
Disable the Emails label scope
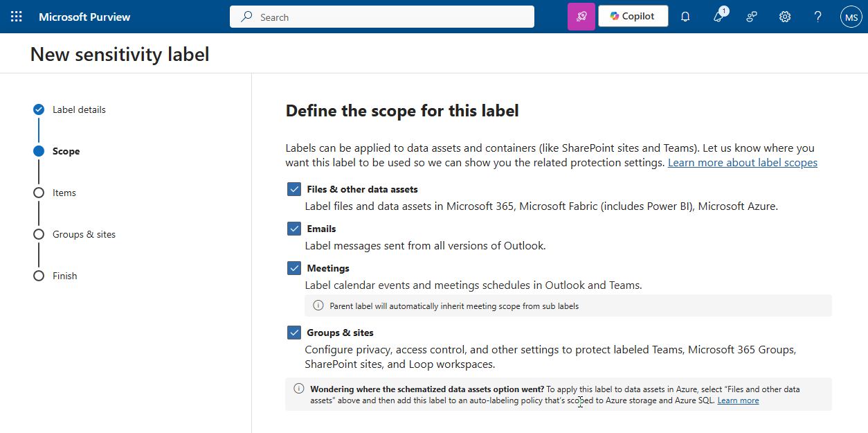point(294,228)
